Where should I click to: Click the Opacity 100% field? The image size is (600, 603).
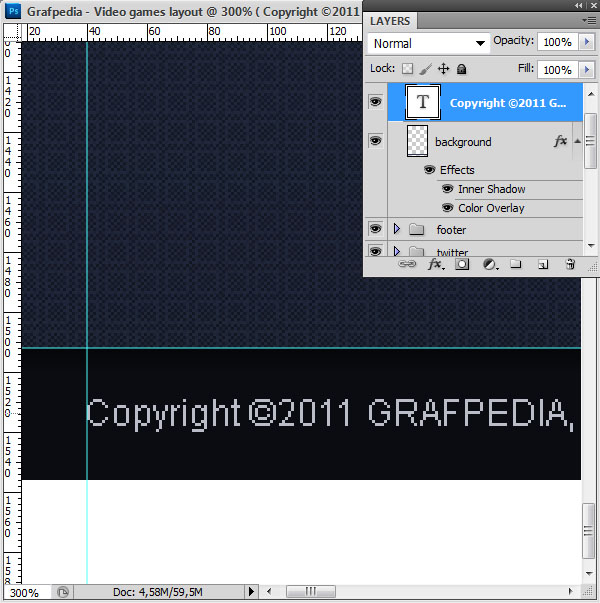pos(558,42)
